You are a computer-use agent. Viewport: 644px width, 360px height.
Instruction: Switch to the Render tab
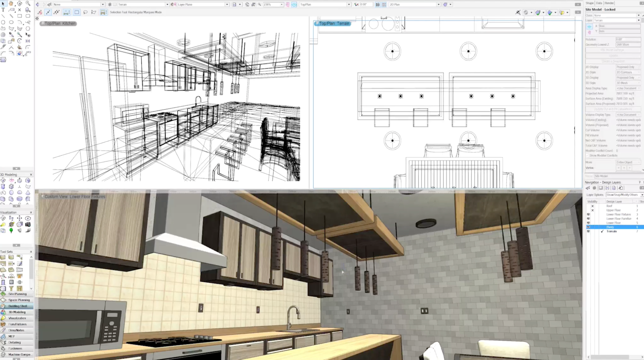(x=609, y=3)
